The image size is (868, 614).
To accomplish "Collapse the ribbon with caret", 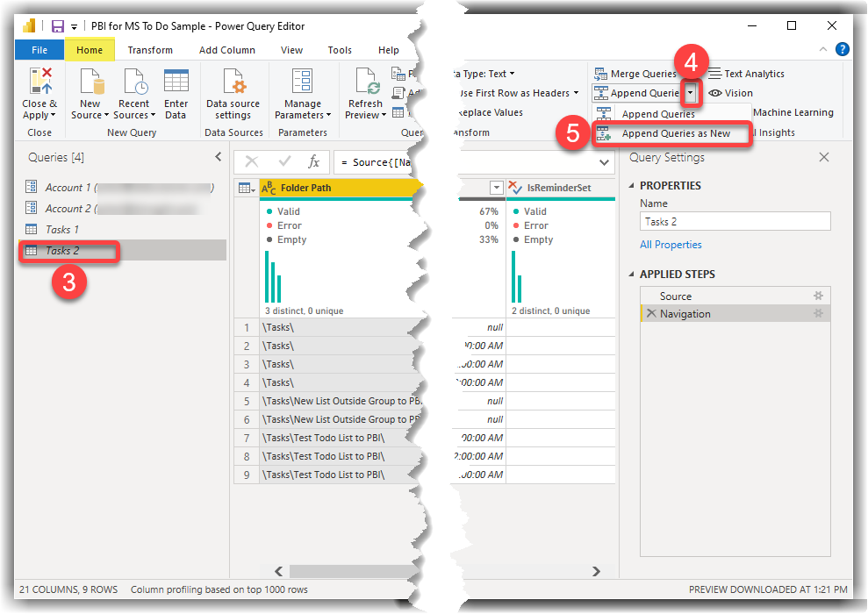I will coord(823,49).
